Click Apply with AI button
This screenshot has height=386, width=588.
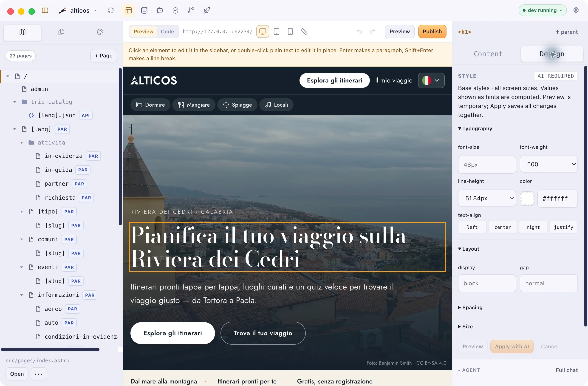point(512,346)
